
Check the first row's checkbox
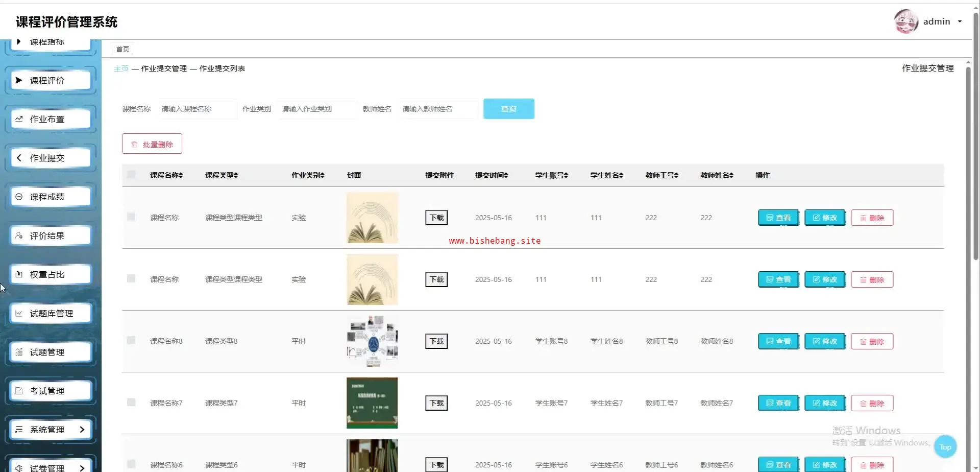tap(131, 217)
